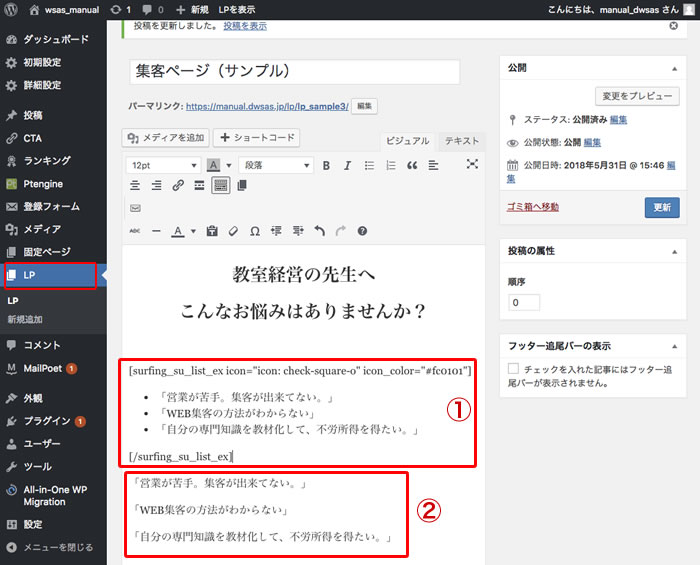Insert a blockquote
The height and width of the screenshot is (565, 700).
click(412, 165)
